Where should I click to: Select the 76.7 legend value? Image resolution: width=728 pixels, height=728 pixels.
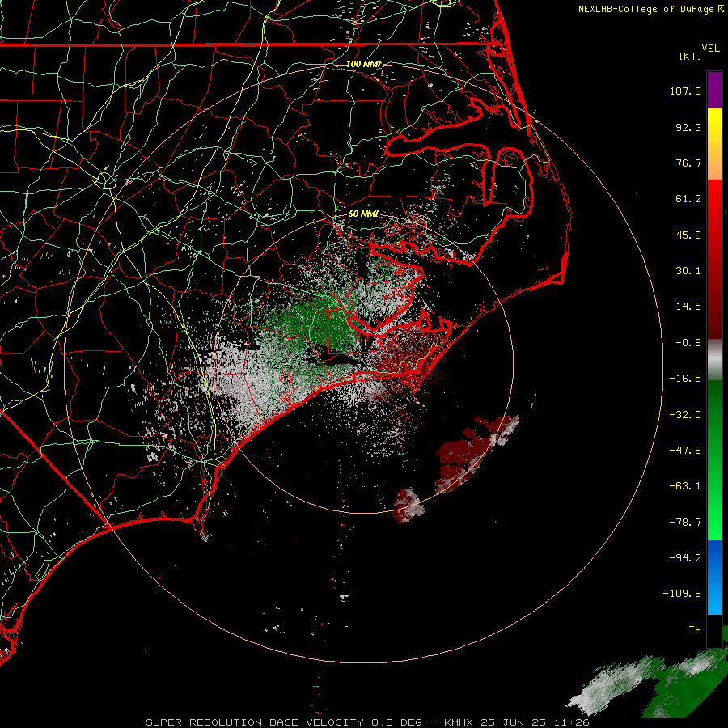point(688,163)
